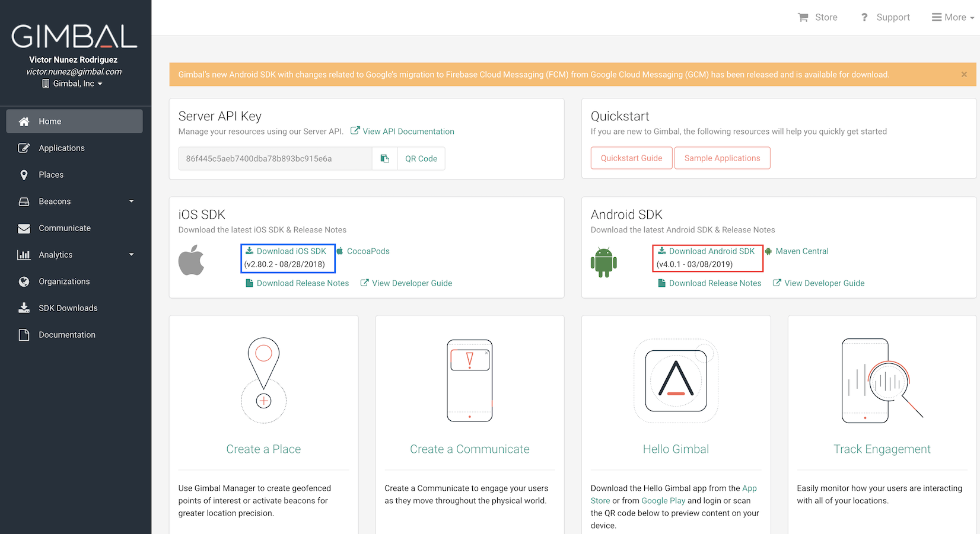Viewport: 980px width, 534px height.
Task: Open the Create a Communicate link
Action: point(470,449)
